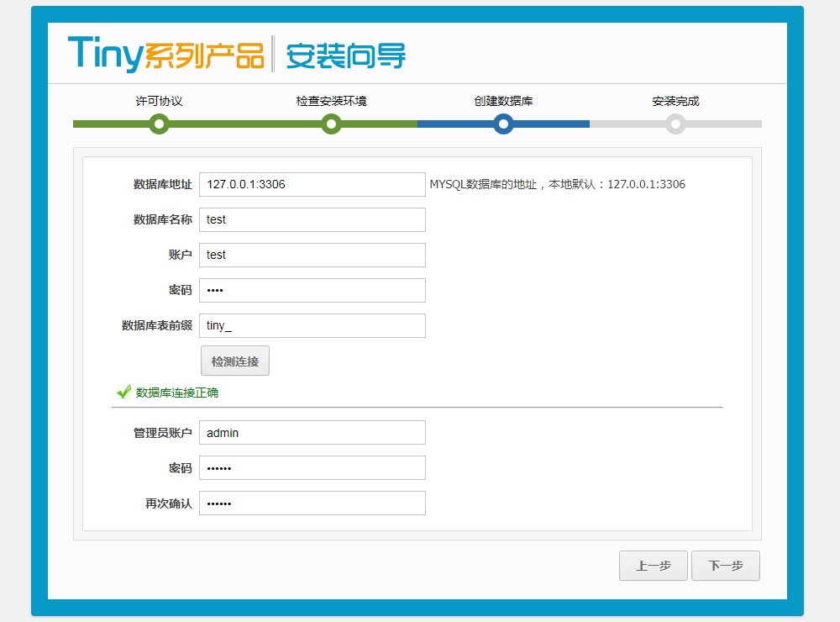Focus the 数据库表前缀 input containing tiny_
This screenshot has width=840, height=622.
point(312,326)
